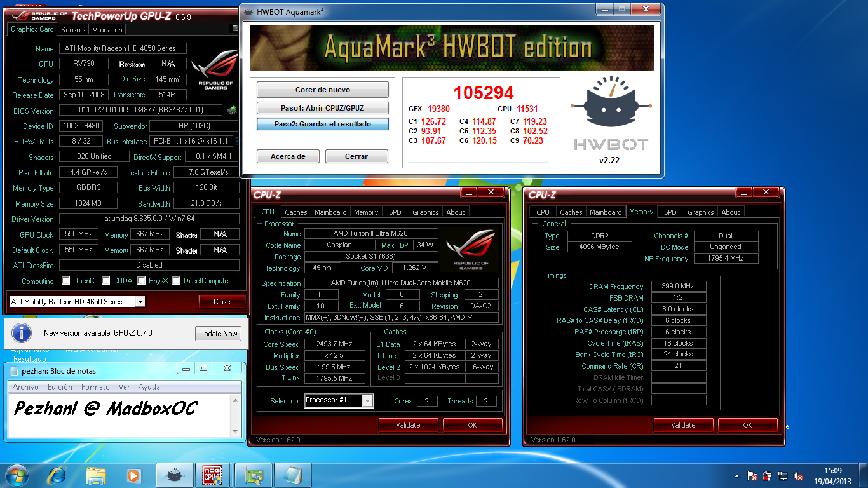Switch to ROG CPU-Z taskbar icon

pyautogui.click(x=213, y=475)
